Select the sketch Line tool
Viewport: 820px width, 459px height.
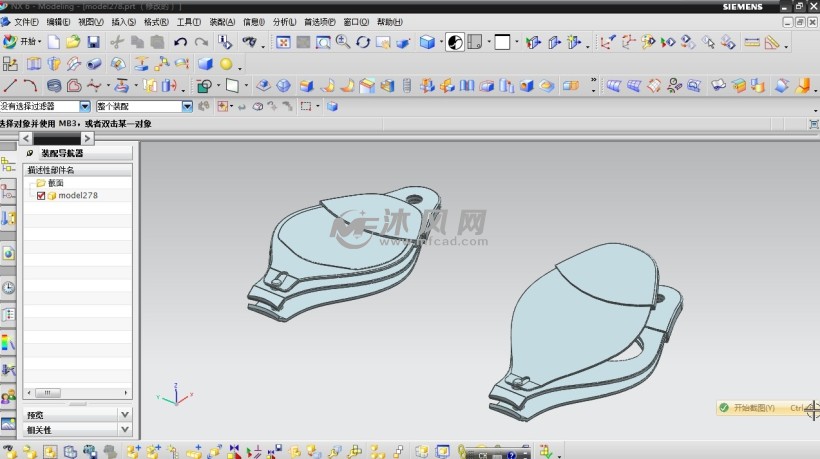click(x=11, y=86)
